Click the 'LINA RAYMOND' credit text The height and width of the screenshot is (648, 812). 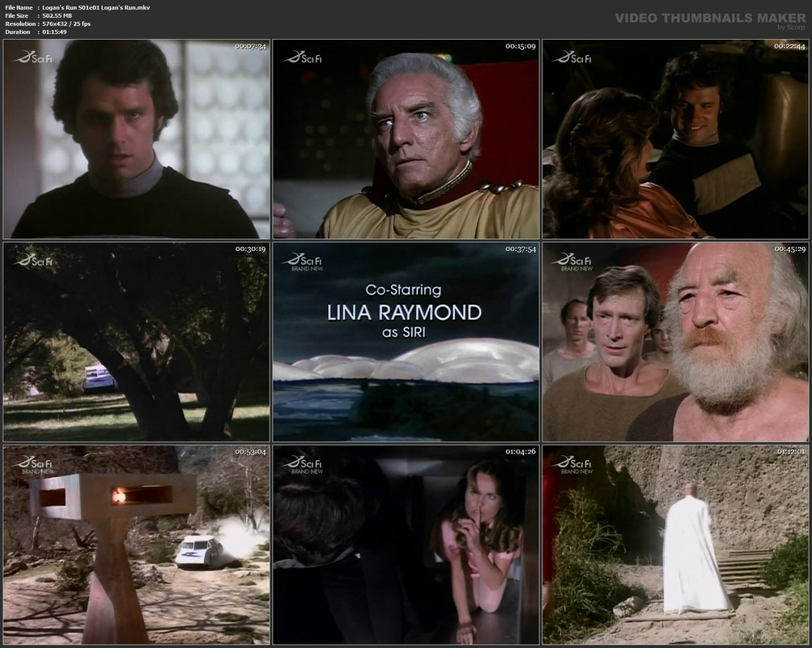coord(405,313)
